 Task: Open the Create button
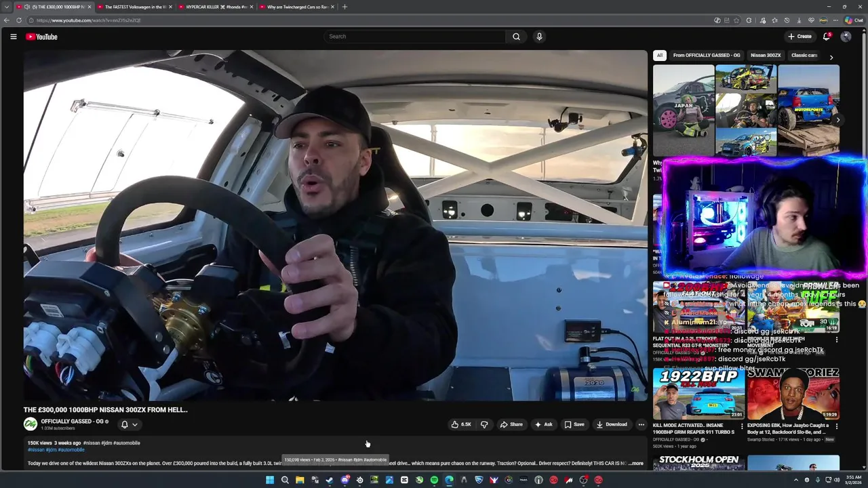coord(800,37)
